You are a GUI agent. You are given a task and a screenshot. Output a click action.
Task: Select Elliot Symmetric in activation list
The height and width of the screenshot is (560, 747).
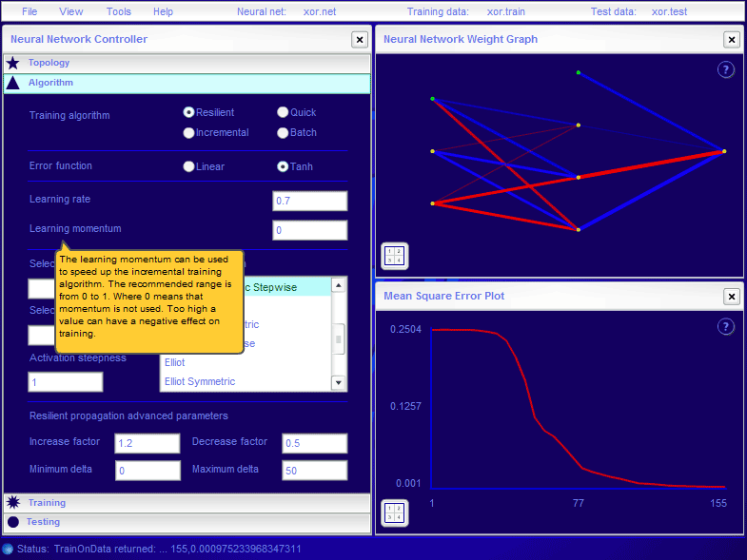point(200,381)
